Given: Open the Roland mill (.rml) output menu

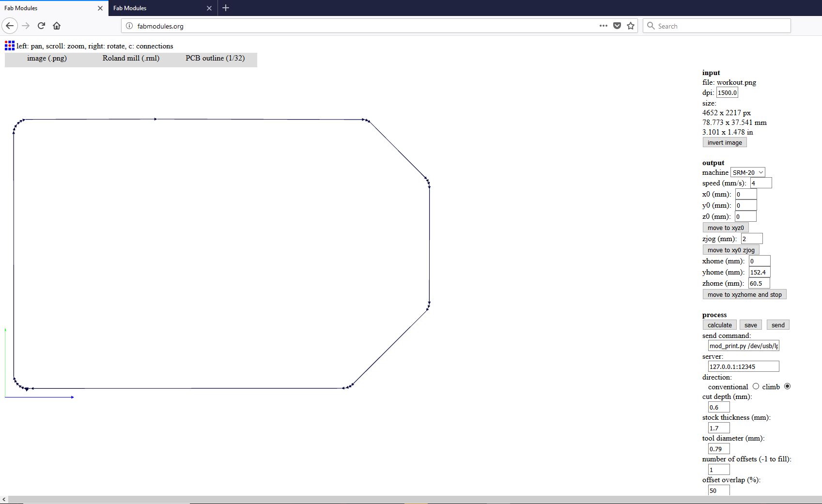Looking at the screenshot, I should [131, 58].
